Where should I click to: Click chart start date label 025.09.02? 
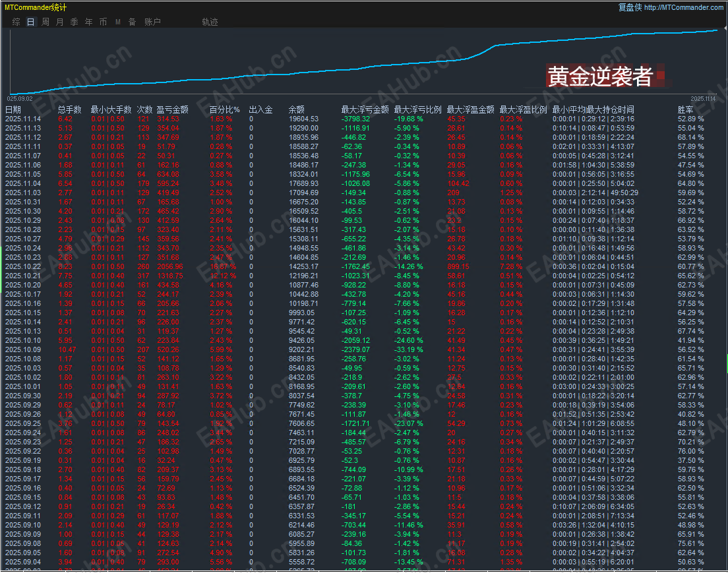coord(20,99)
